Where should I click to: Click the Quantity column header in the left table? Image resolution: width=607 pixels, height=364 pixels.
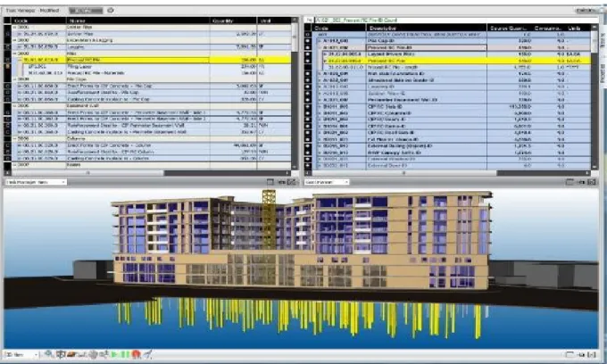click(233, 21)
